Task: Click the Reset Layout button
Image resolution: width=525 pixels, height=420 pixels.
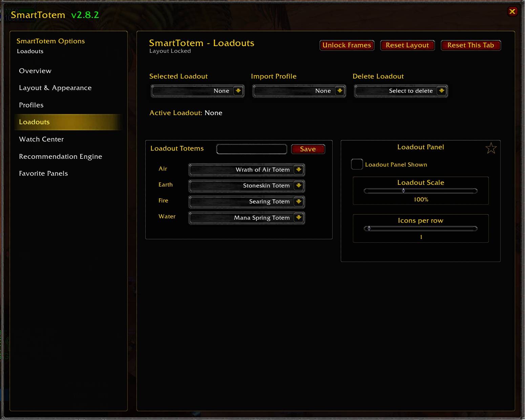Action: [x=407, y=45]
